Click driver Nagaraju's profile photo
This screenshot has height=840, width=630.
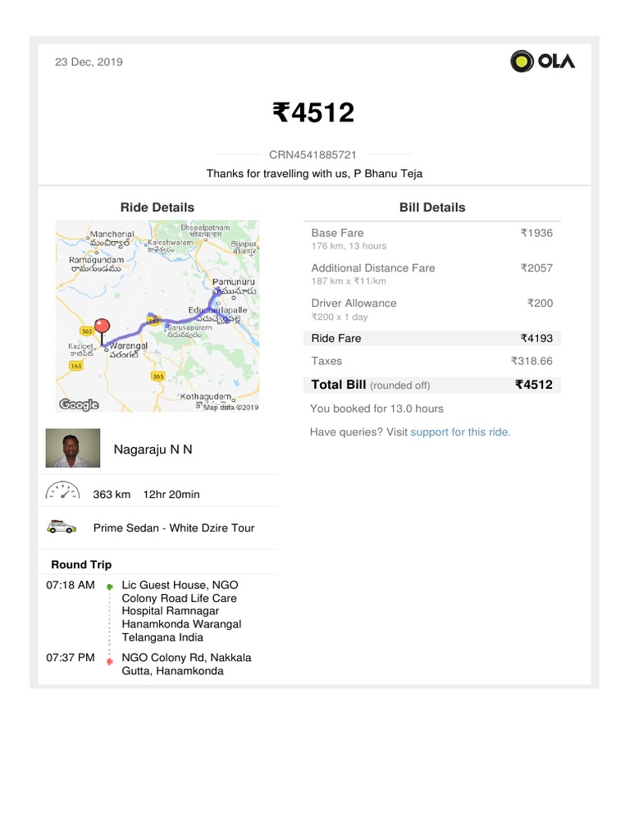click(72, 448)
